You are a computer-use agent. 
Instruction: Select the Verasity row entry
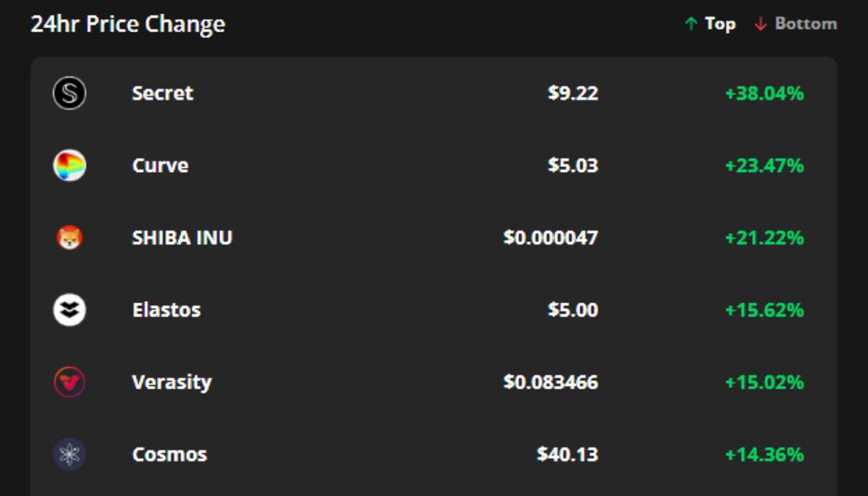tap(413, 381)
